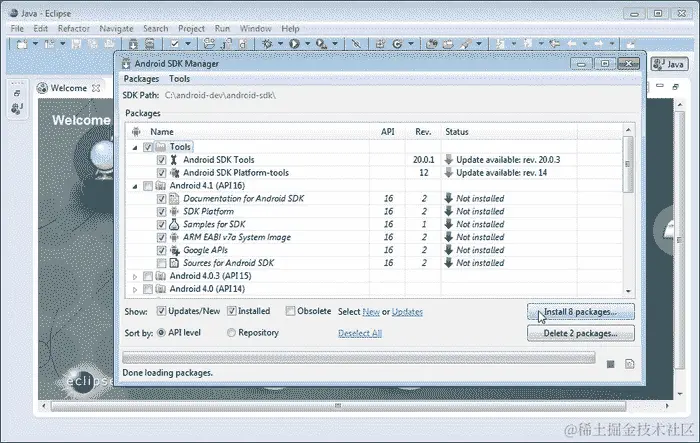Enable the Obsolete show filter
The height and width of the screenshot is (443, 700).
click(x=290, y=311)
